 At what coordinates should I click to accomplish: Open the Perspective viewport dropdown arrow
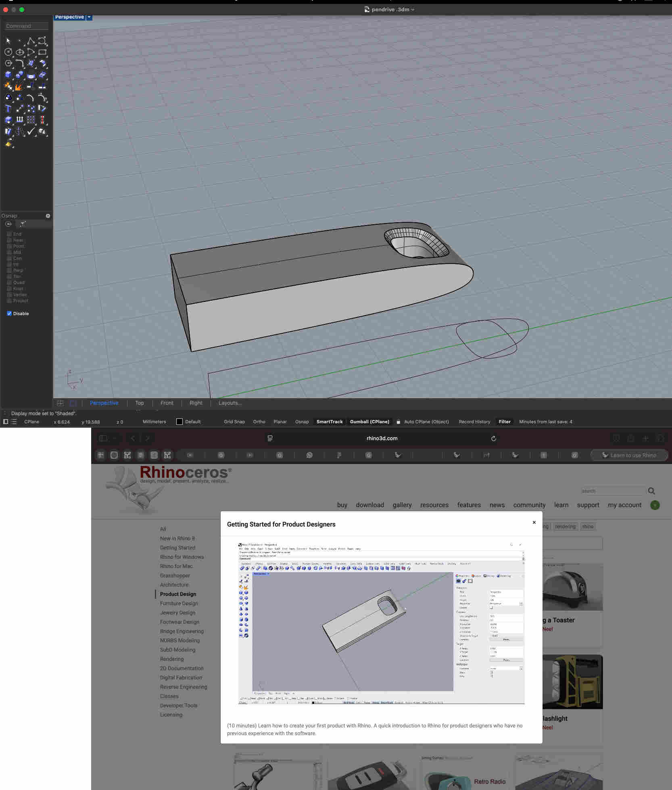coord(89,17)
